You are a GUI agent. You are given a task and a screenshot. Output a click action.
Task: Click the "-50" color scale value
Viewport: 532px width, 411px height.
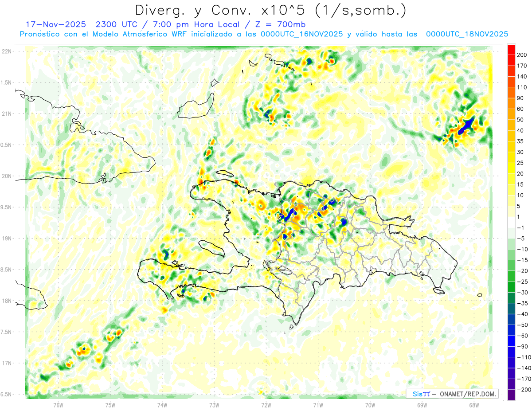[x=522, y=325]
